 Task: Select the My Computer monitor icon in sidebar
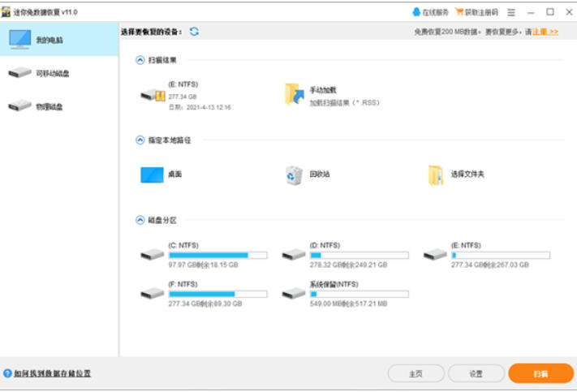(19, 40)
